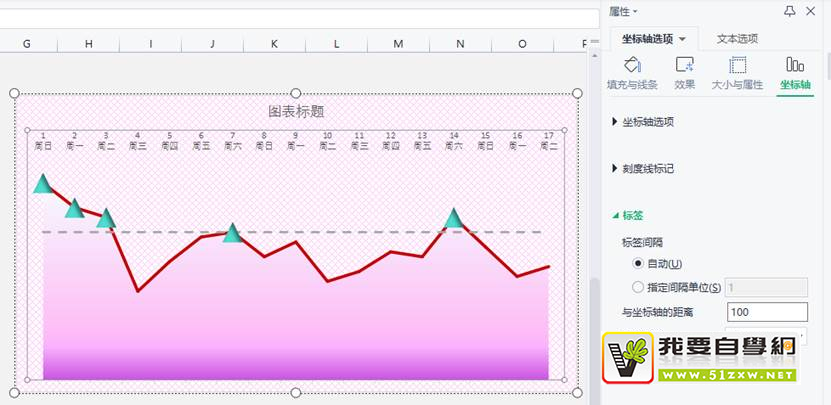The width and height of the screenshot is (831, 405).
Task: Click the 图表标题 chart title text
Action: pos(295,111)
